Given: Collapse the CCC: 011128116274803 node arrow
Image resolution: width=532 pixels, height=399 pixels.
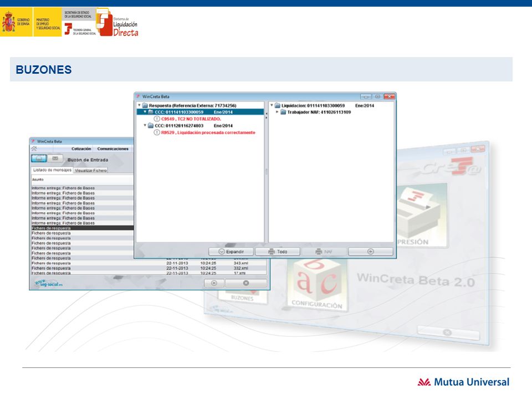Looking at the screenshot, I should click(x=145, y=126).
